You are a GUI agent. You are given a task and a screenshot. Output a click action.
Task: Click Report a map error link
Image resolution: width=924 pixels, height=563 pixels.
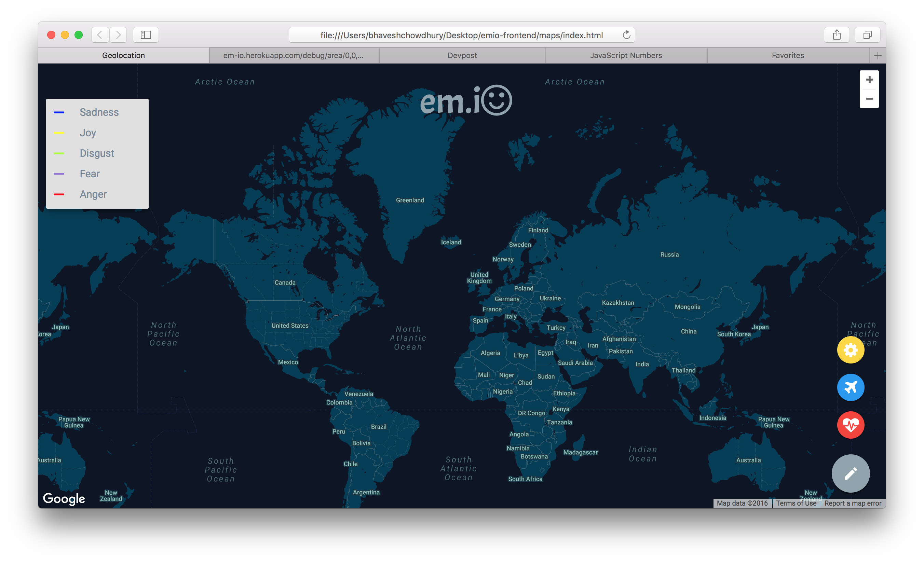852,504
